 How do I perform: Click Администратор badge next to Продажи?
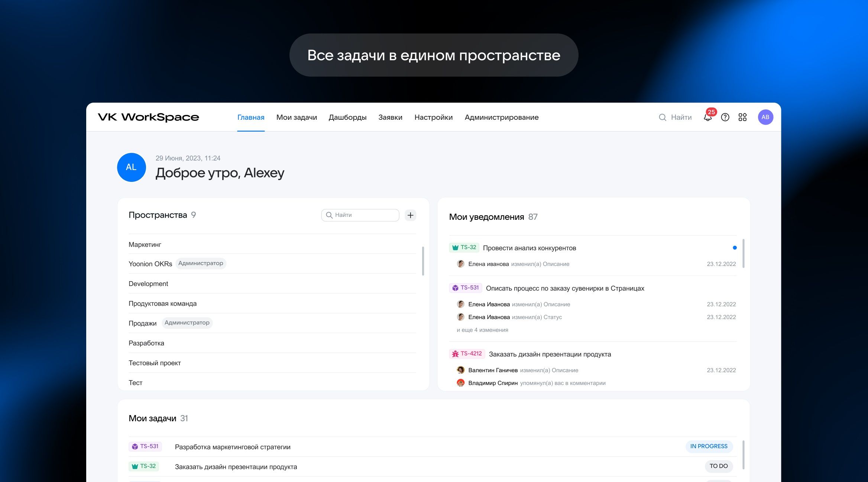coord(187,322)
